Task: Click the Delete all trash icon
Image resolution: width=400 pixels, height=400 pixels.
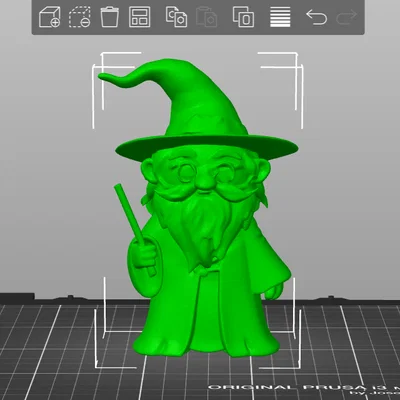Action: [110, 17]
